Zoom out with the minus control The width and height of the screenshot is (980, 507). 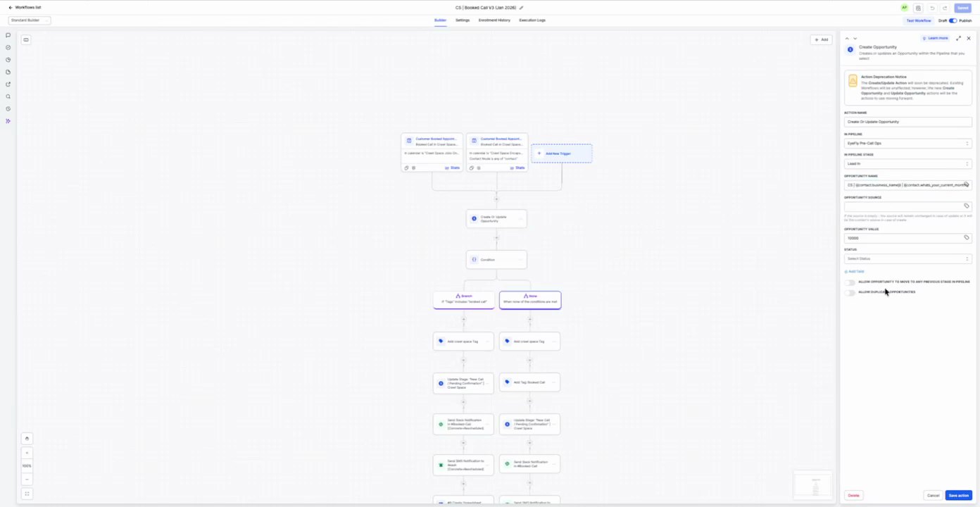tap(27, 479)
